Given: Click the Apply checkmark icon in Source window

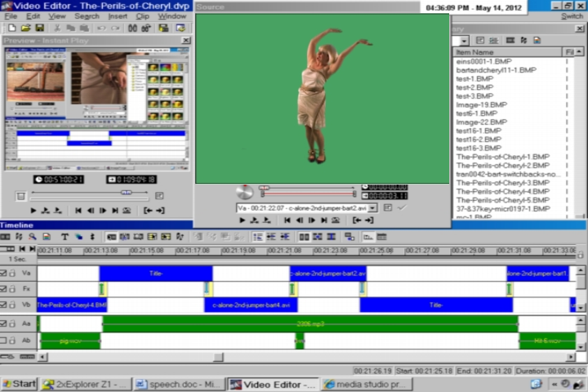Looking at the screenshot, I should point(402,207).
